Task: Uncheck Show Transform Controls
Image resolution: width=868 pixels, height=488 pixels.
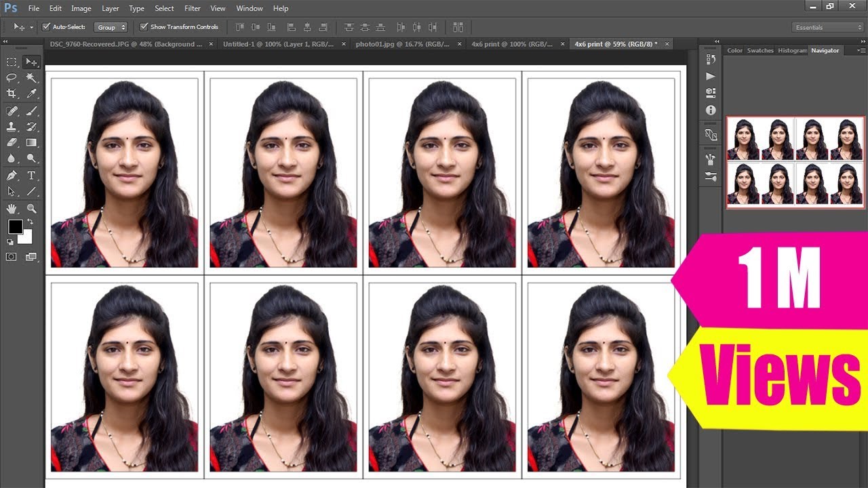Action: pyautogui.click(x=144, y=27)
